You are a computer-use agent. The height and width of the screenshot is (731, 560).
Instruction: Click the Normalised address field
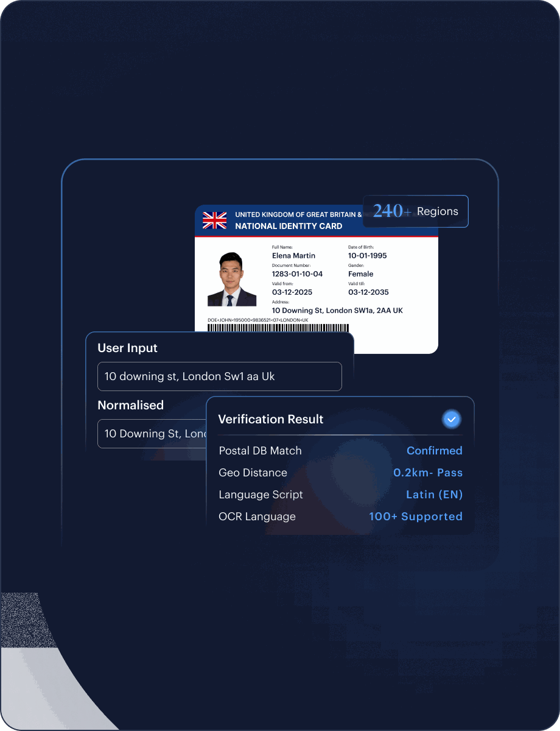click(153, 434)
